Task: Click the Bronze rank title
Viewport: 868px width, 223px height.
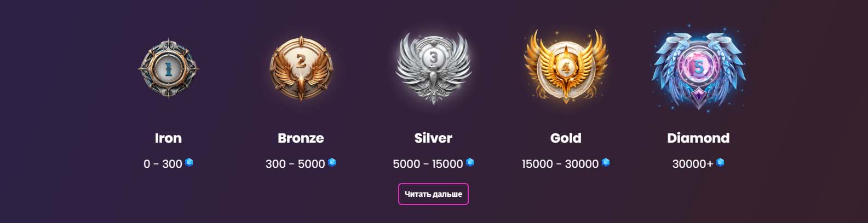Action: coord(301,138)
